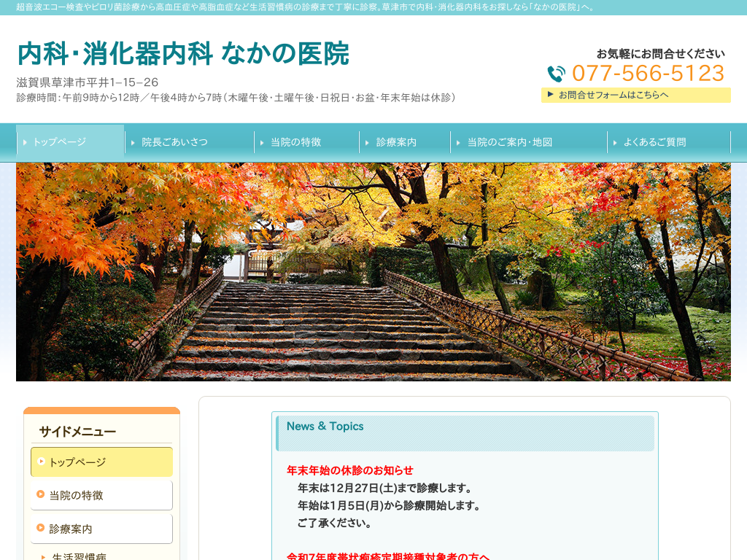Click the orange bullet icon next to 診療案内 in sidebar

(x=41, y=527)
